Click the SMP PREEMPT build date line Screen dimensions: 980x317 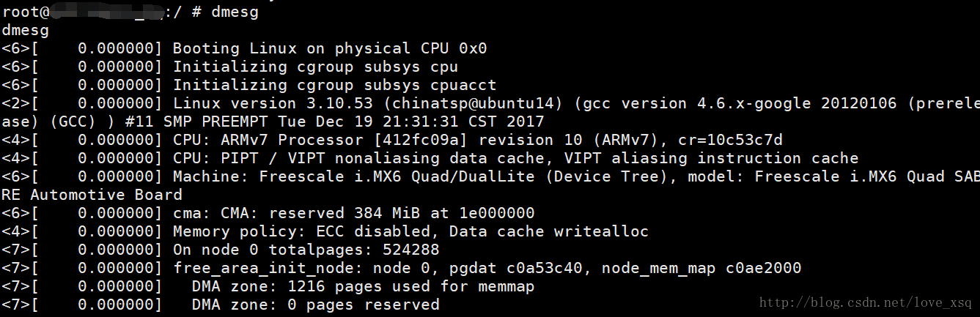(273, 122)
